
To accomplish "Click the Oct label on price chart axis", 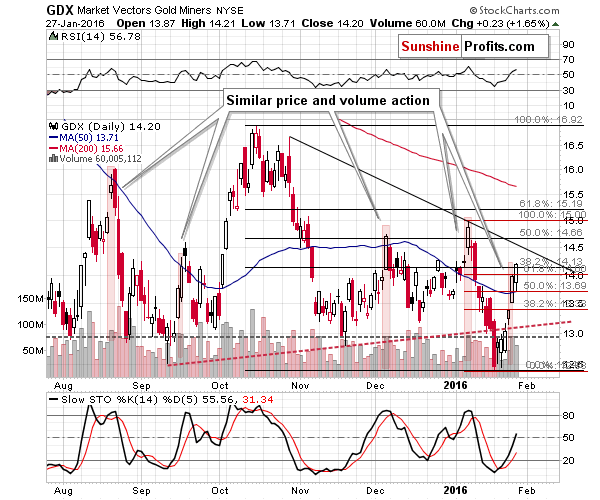I will (x=220, y=385).
